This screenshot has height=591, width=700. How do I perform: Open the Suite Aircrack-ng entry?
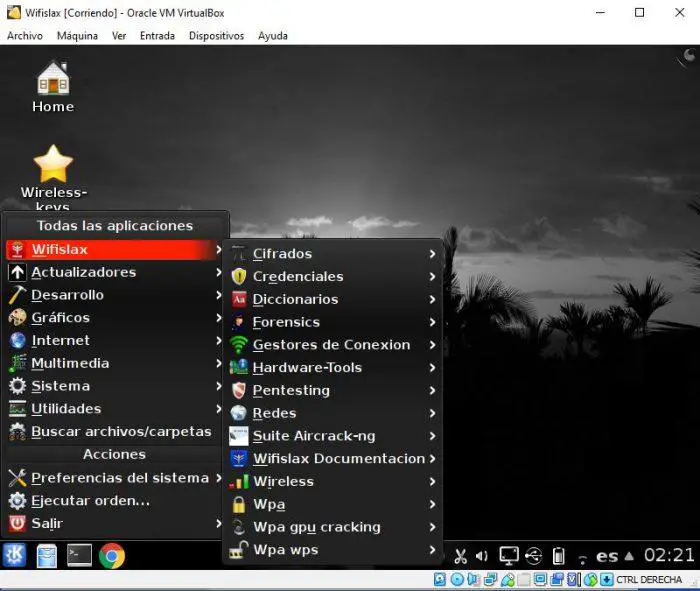click(333, 436)
